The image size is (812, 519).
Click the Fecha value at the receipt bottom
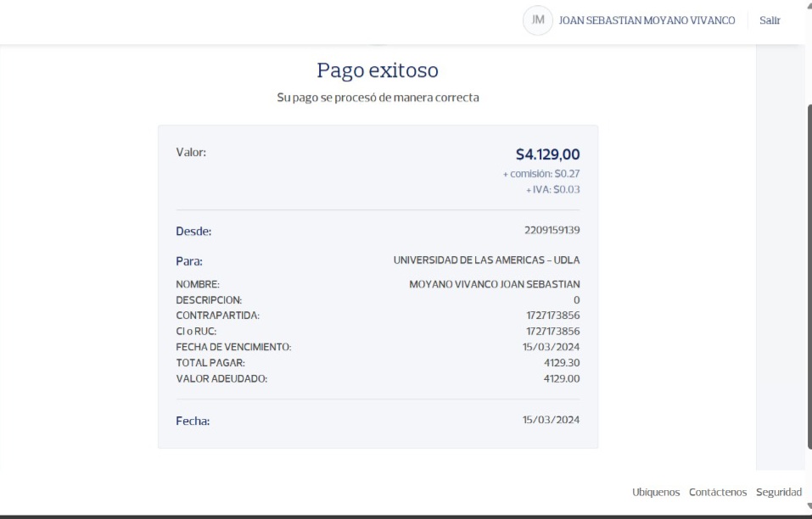(x=551, y=420)
